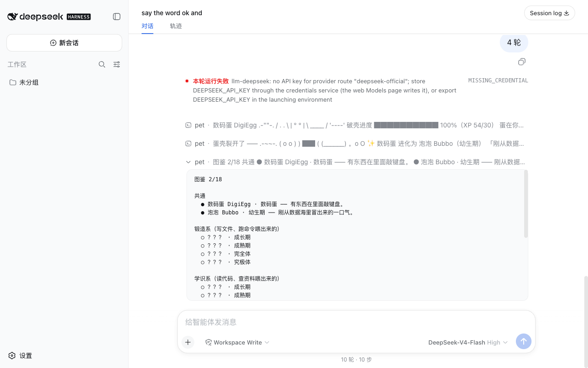Screen dimensions: 588x368
Task: Click the 本轮运行失败 error label
Action: (x=211, y=81)
